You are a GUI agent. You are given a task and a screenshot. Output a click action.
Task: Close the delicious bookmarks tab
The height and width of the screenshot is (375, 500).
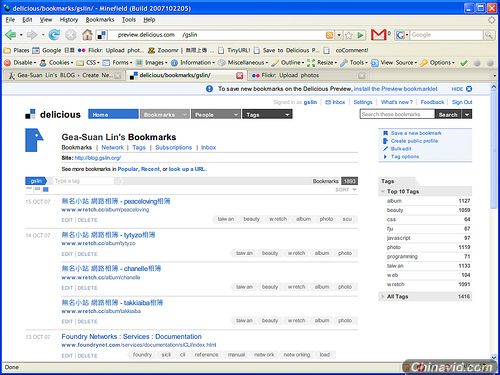coord(239,76)
